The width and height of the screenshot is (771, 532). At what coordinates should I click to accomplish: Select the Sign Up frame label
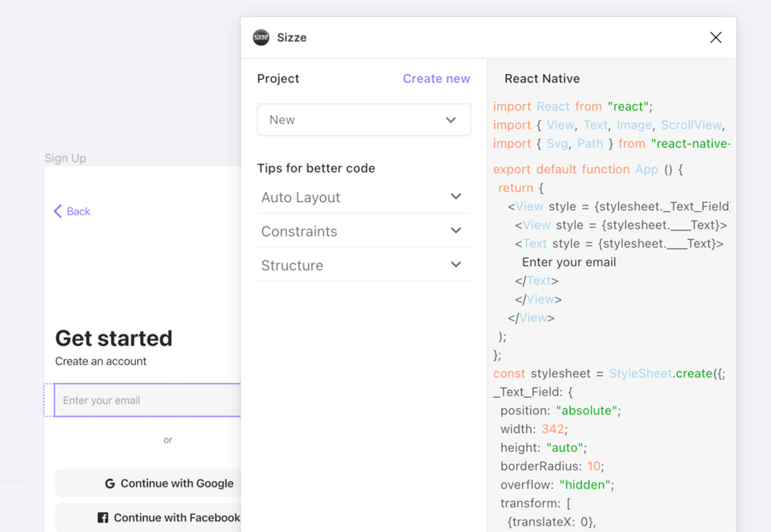65,158
